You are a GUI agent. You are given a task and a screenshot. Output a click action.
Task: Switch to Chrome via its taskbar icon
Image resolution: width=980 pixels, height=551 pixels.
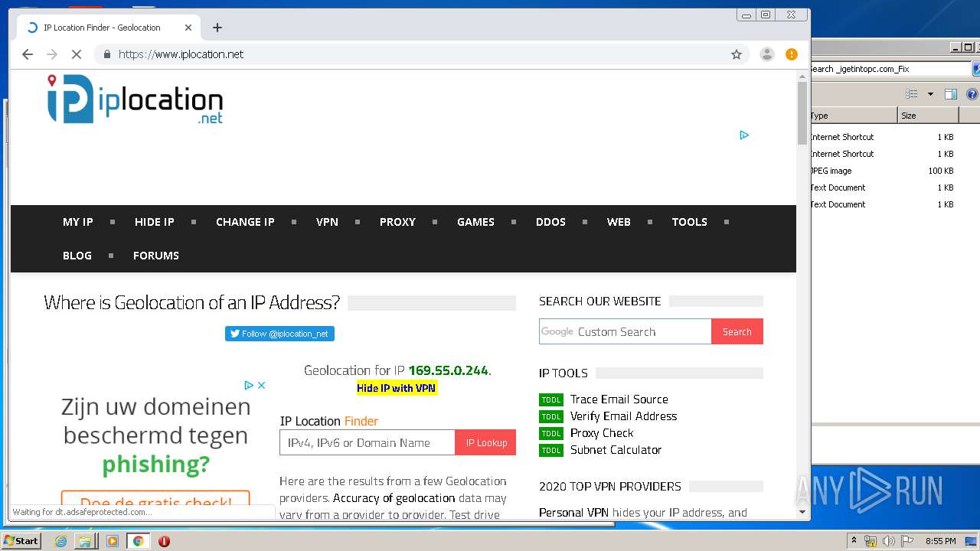138,541
